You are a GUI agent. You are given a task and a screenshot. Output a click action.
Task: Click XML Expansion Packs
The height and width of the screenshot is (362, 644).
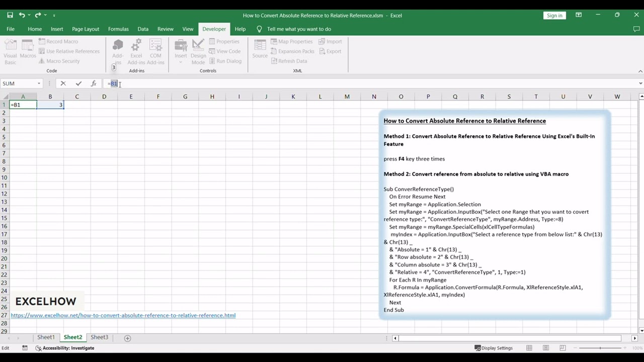coord(292,51)
